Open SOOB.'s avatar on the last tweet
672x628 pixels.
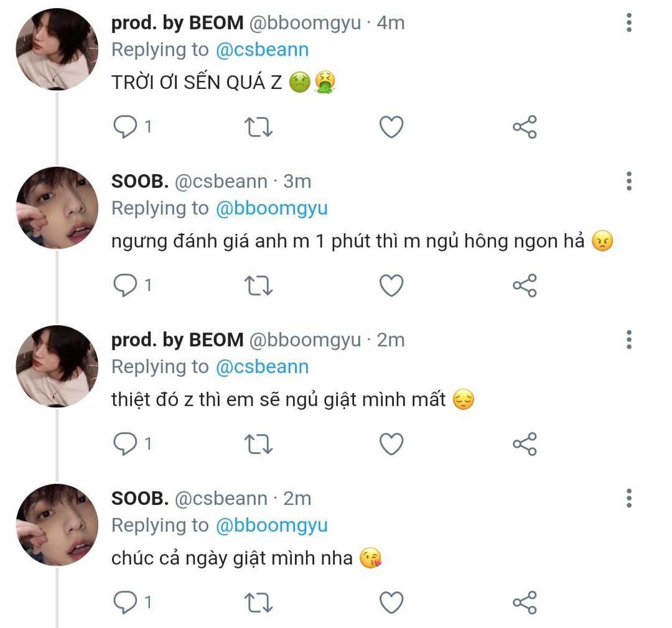tap(57, 525)
